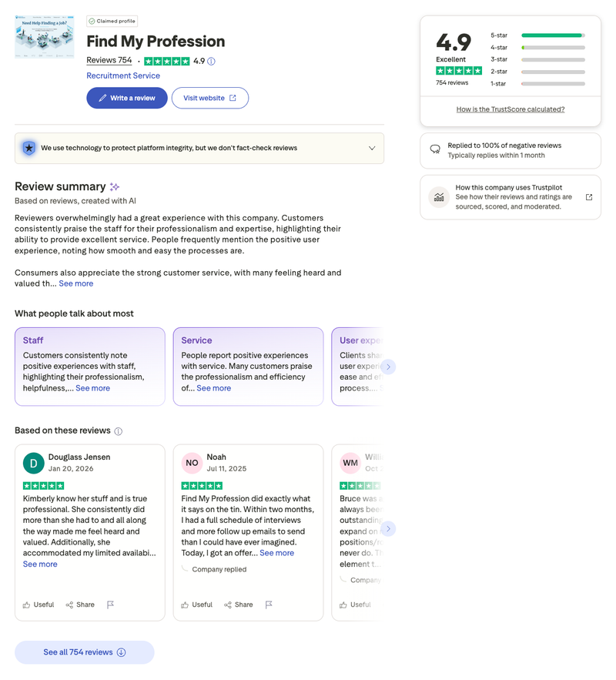616x680 pixels.
Task: Click the thumbs-up Useful icon on Noah's review
Action: tap(186, 605)
